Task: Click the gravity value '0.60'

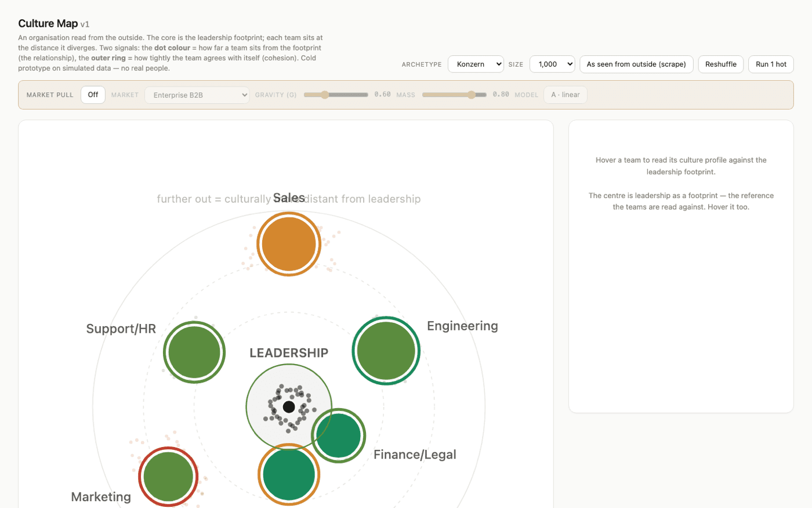Action: click(382, 94)
